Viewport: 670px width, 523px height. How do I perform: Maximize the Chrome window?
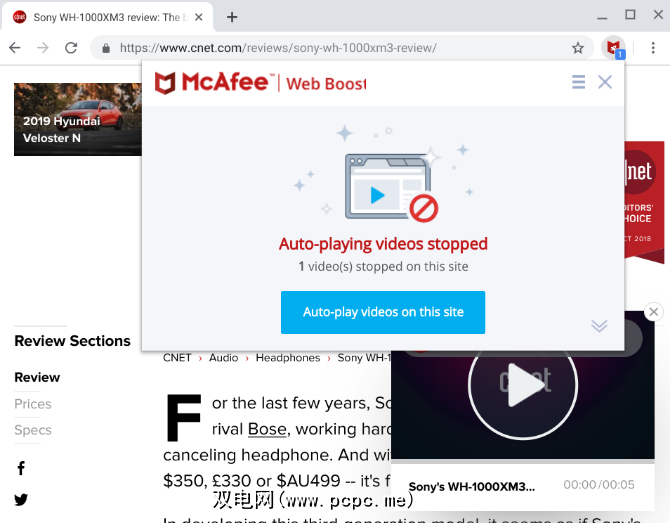[630, 15]
